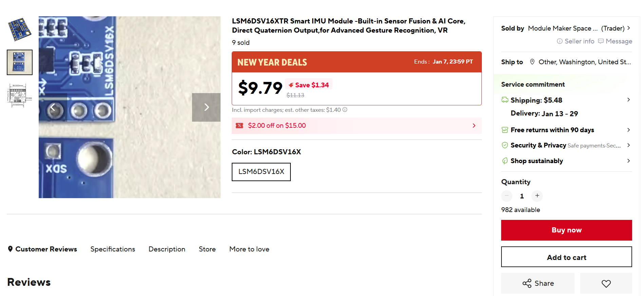
Task: Select the dimension diagram thumbnail
Action: coord(20,95)
